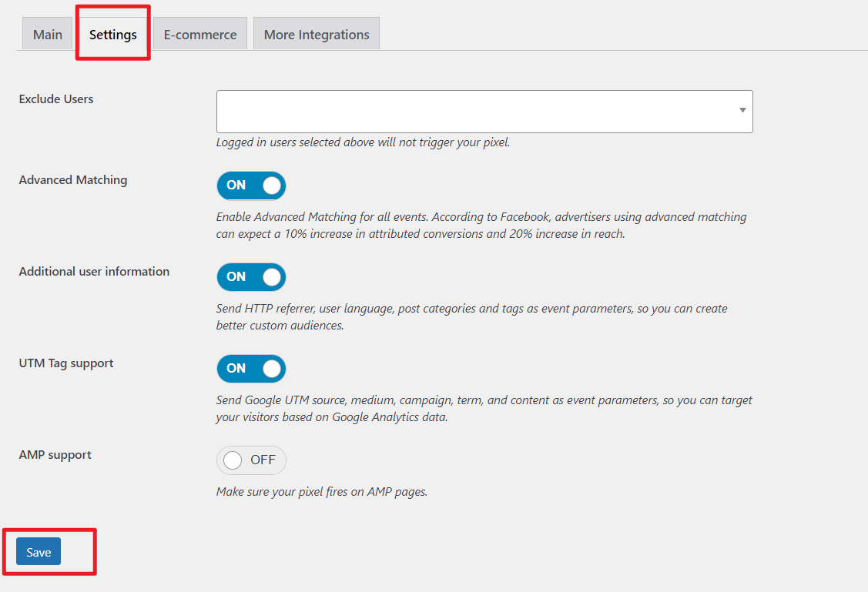Open the Main tab

click(x=48, y=35)
